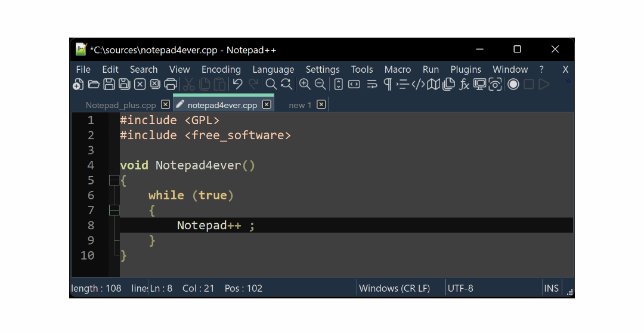
Task: Click the length : 108 status entry
Action: [96, 289]
